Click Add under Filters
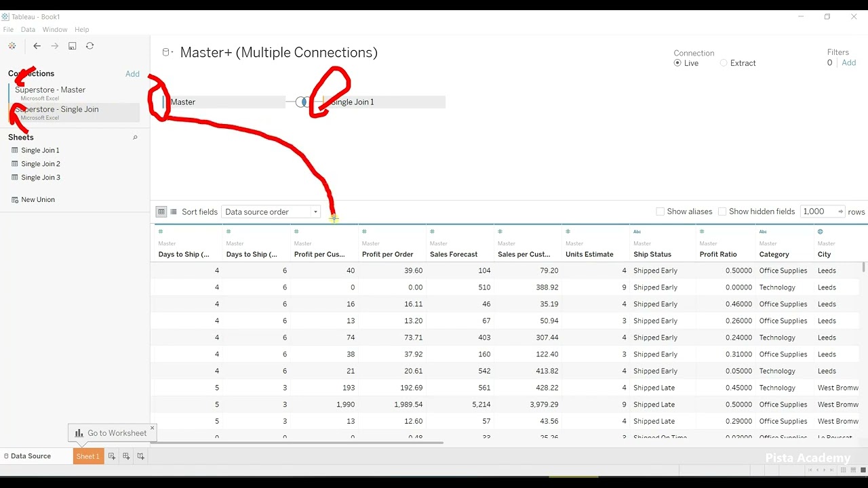Viewport: 868px width, 488px height. tap(848, 63)
